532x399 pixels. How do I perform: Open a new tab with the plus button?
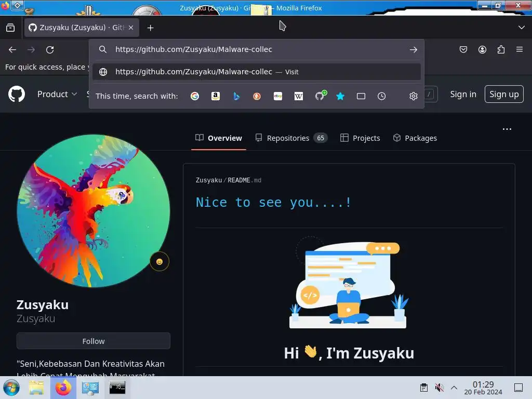[150, 28]
